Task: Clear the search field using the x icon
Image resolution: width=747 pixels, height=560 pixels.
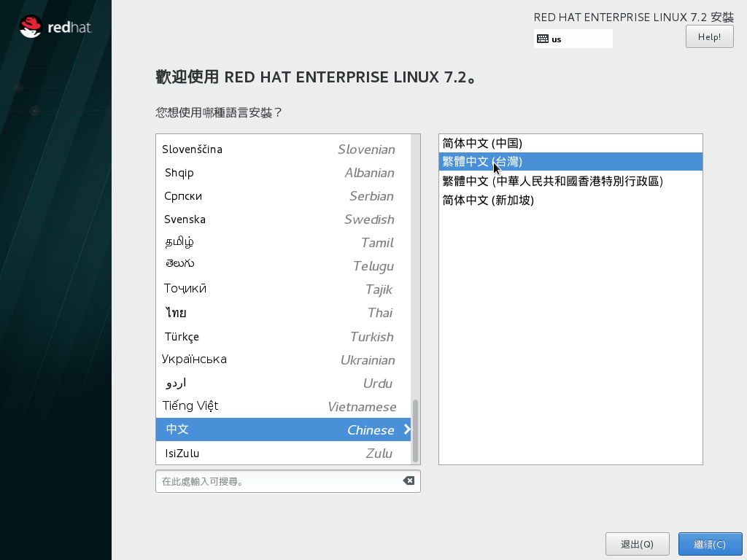Action: click(409, 481)
